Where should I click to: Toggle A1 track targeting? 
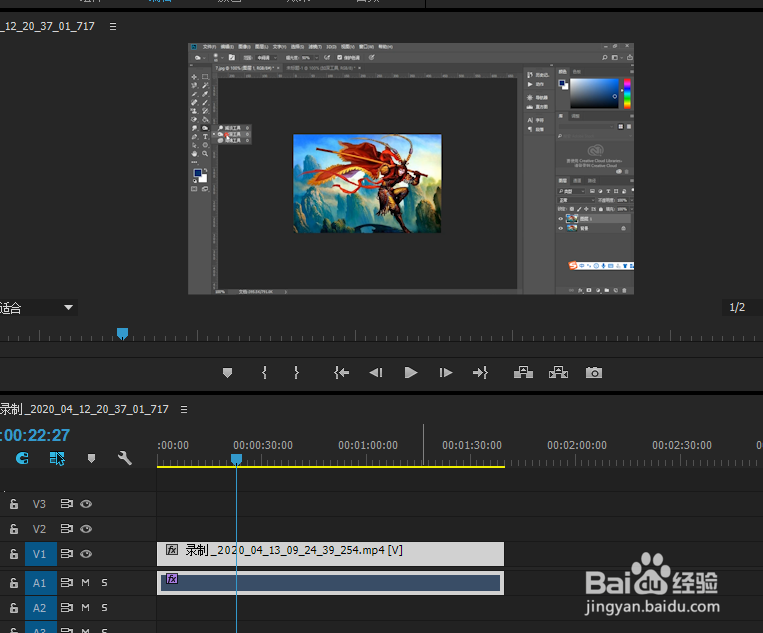pyautogui.click(x=41, y=583)
